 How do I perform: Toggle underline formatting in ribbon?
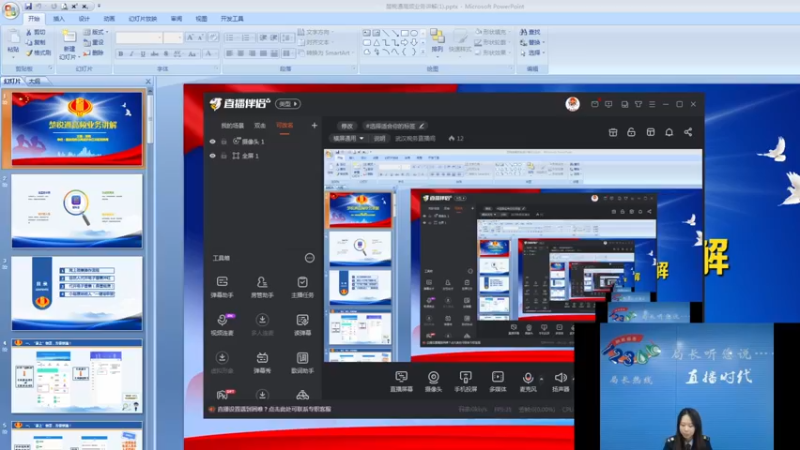[x=143, y=54]
